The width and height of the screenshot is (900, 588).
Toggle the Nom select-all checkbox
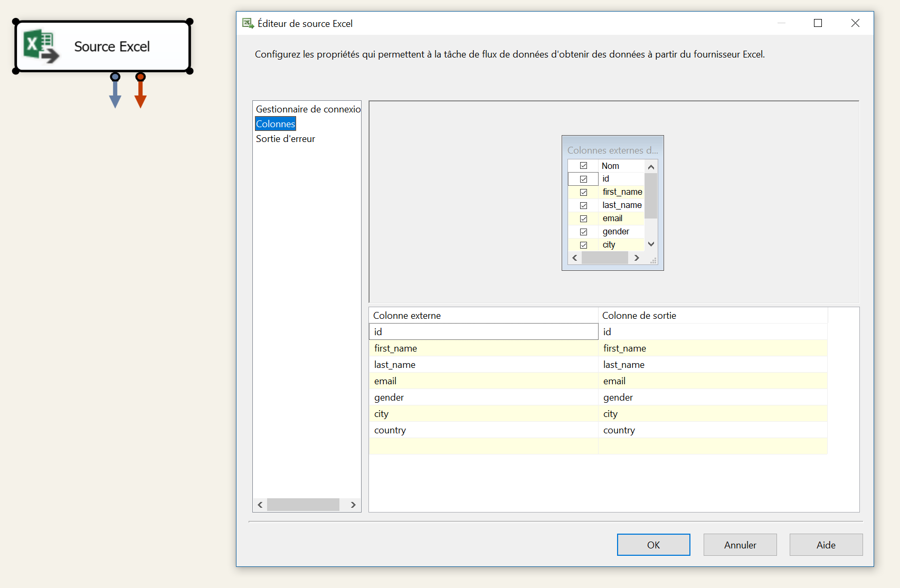(583, 166)
